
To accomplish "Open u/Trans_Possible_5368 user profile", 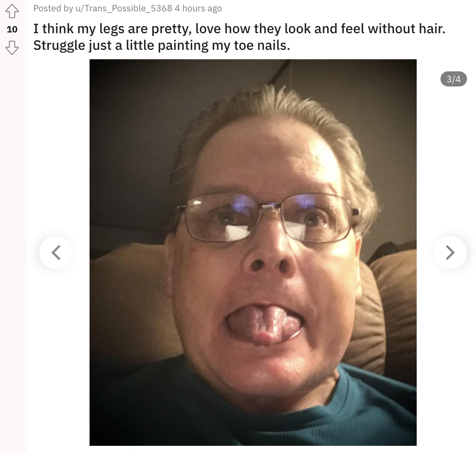I will click(x=124, y=8).
